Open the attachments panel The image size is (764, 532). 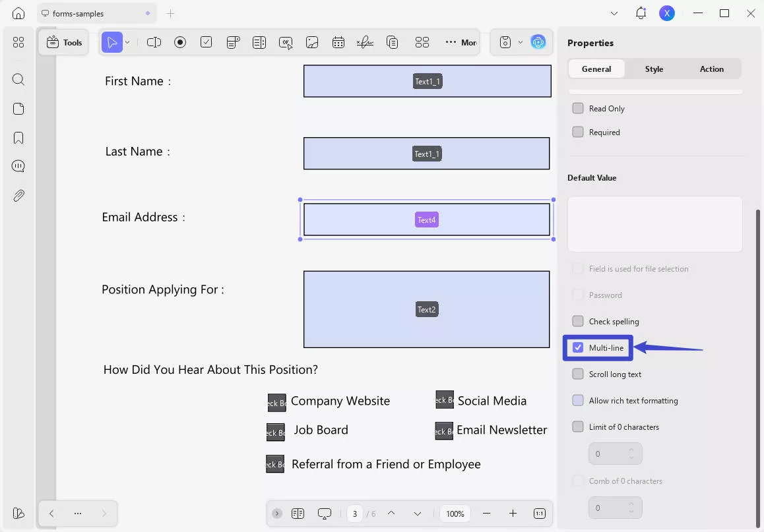(18, 195)
